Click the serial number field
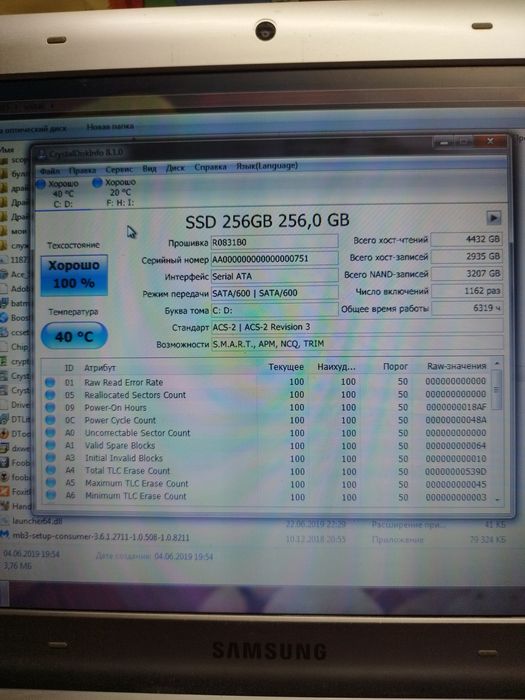The width and height of the screenshot is (525, 700). pos(274,259)
